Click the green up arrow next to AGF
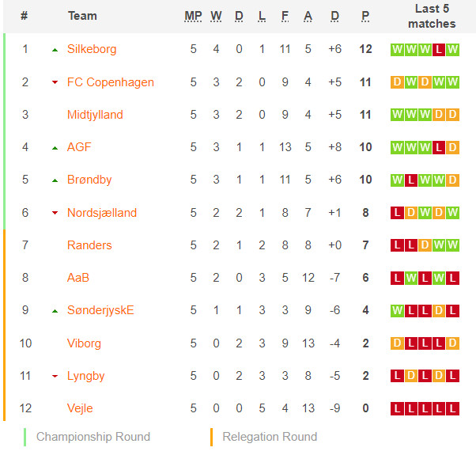 tap(55, 148)
